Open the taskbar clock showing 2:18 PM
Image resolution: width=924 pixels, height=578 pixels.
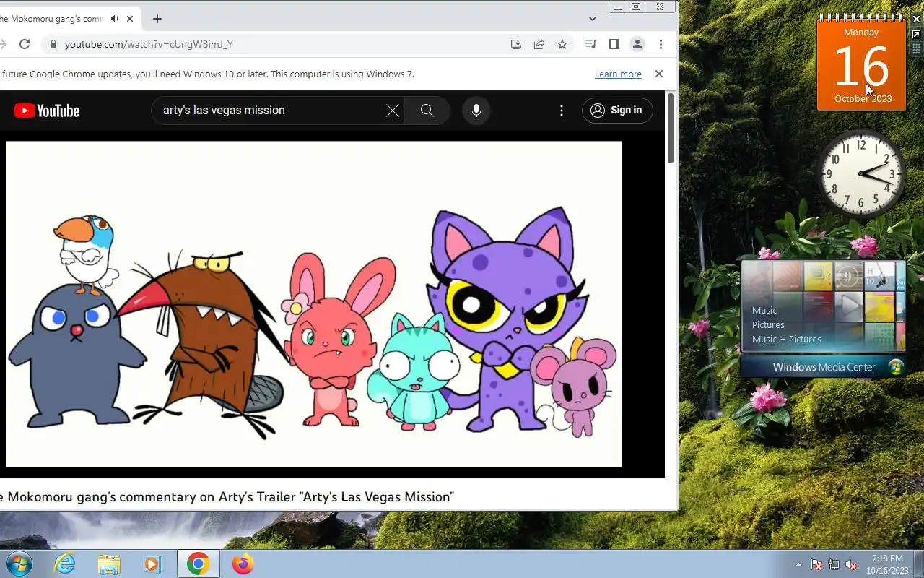[887, 564]
